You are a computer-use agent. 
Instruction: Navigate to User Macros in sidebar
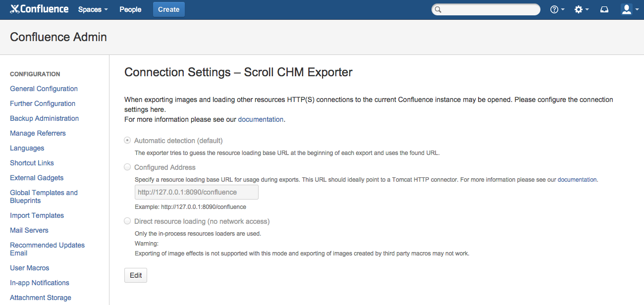[30, 268]
